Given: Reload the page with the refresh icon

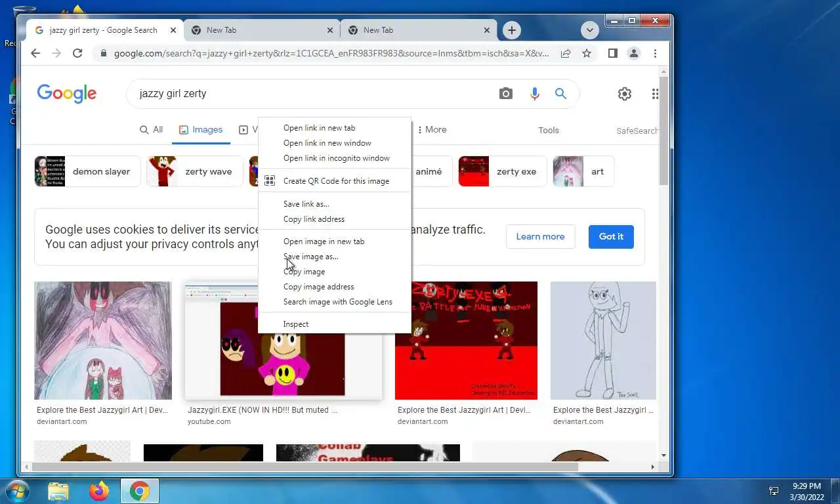Looking at the screenshot, I should tap(77, 53).
